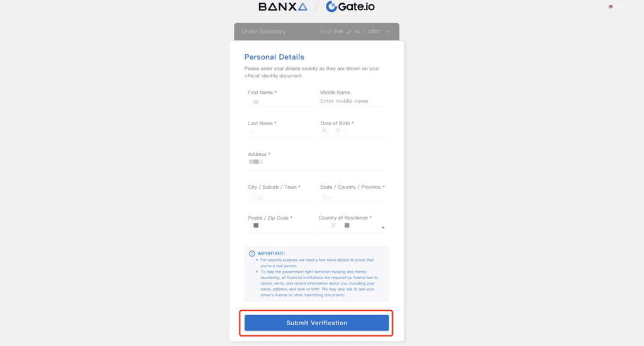
Task: Click the Postal / Zip Code field
Action: (x=280, y=226)
